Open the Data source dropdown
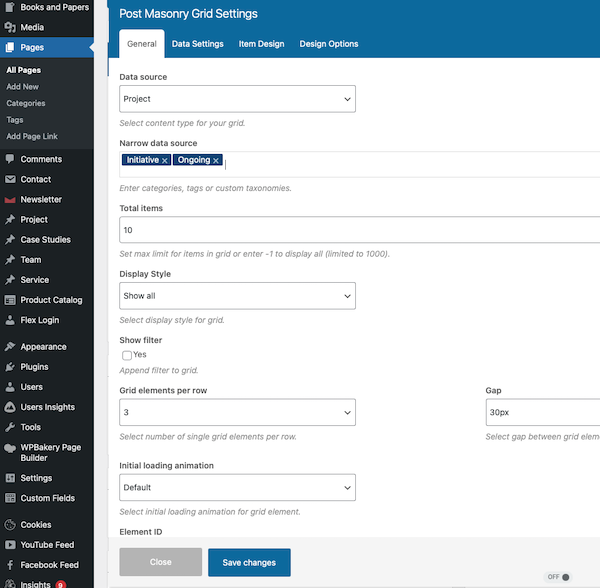 pyautogui.click(x=237, y=99)
